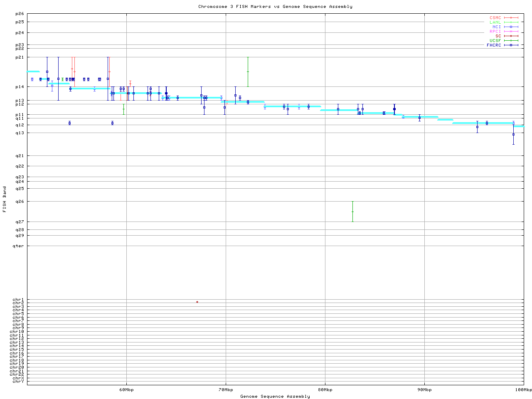
Task: Click the NCI blue square legend marker
Action: click(511, 27)
